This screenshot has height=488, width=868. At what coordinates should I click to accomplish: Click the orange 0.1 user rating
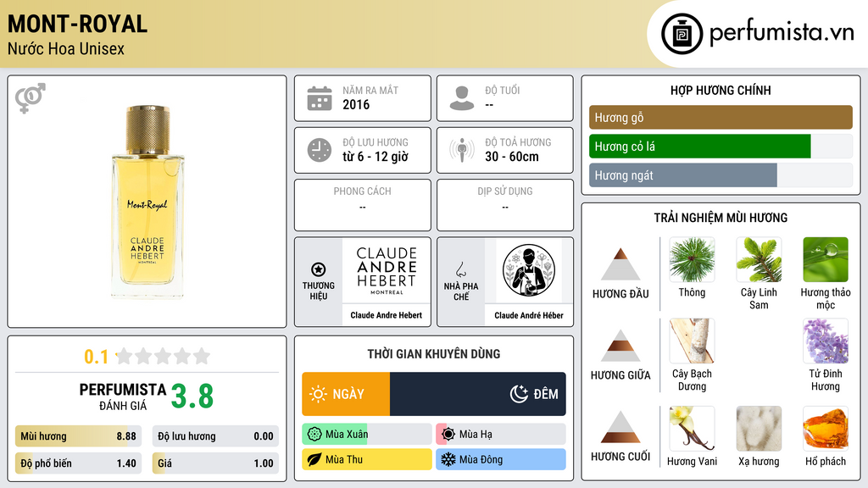pos(97,357)
